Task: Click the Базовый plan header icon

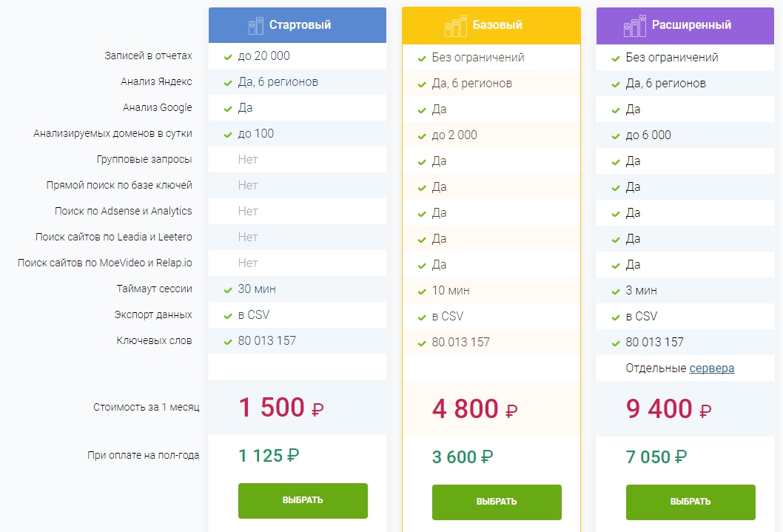Action: click(456, 26)
